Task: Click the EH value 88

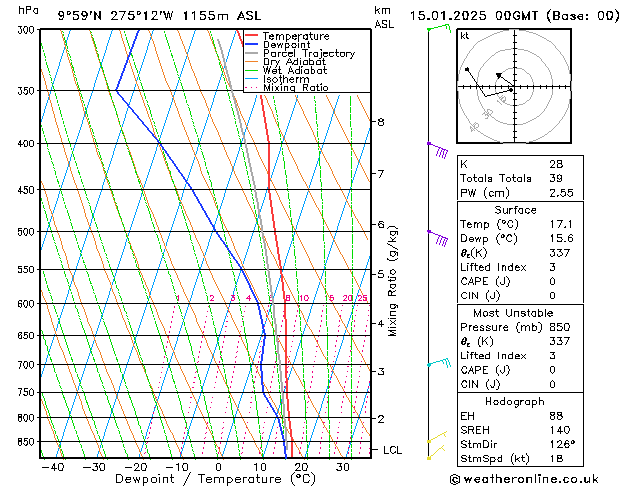Action: pos(556,416)
